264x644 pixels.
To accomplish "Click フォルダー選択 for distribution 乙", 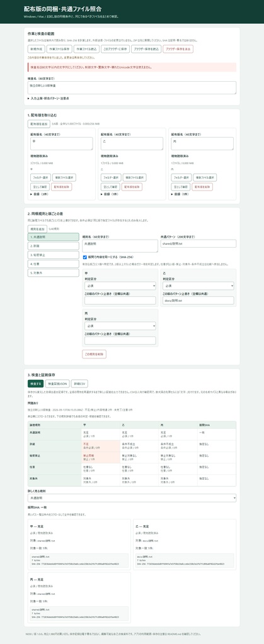I will (111, 177).
